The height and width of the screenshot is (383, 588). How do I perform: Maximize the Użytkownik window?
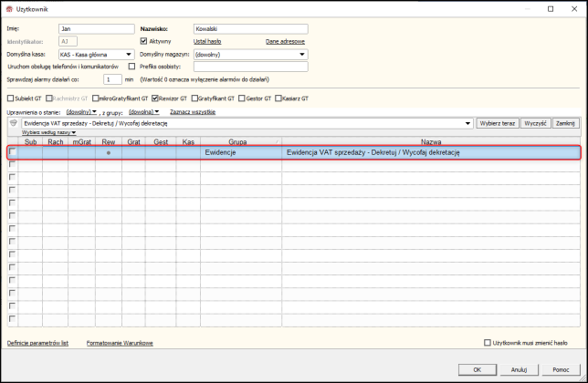[551, 9]
